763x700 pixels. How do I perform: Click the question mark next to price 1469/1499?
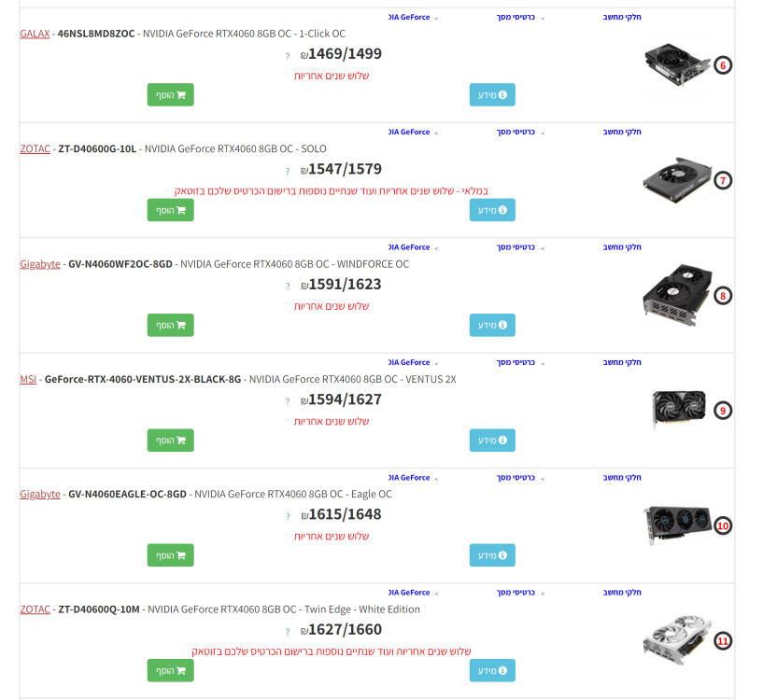288,56
